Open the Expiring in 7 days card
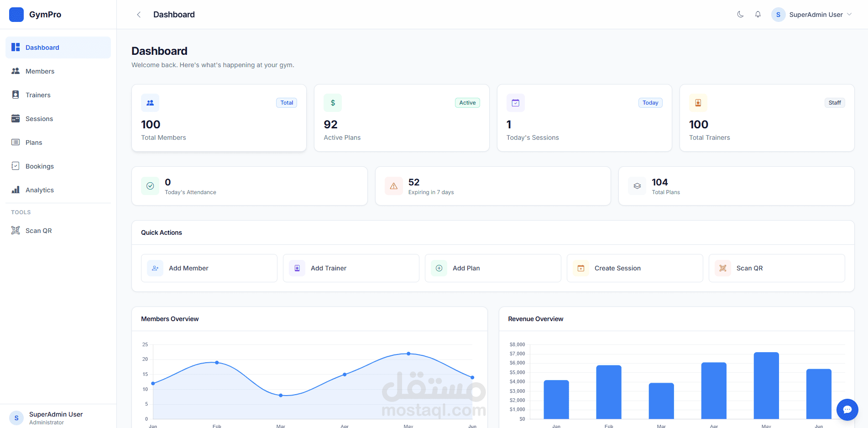 coord(493,186)
